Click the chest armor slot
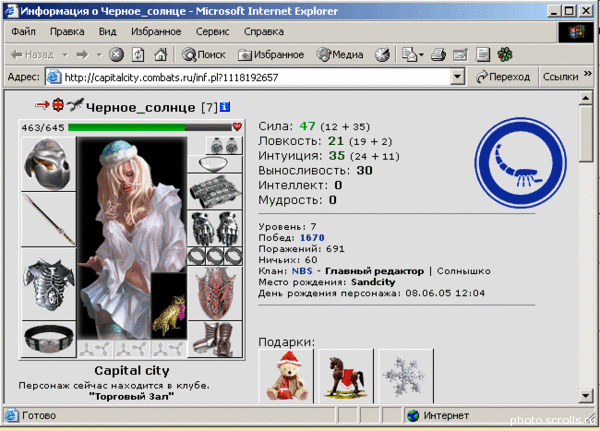Screen dimensions: 600x431 [x=48, y=284]
